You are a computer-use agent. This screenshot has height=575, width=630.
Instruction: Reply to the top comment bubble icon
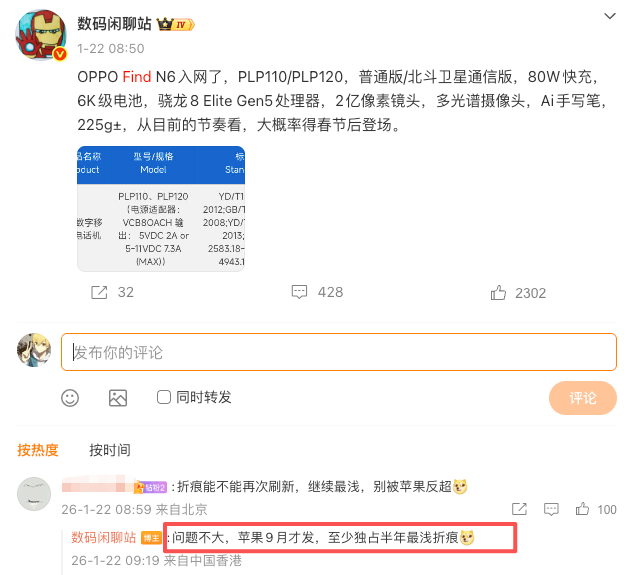click(x=551, y=509)
